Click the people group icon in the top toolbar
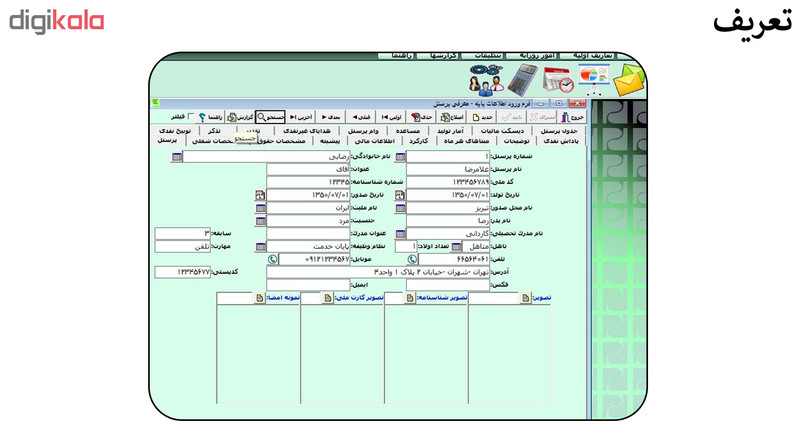 (x=487, y=80)
